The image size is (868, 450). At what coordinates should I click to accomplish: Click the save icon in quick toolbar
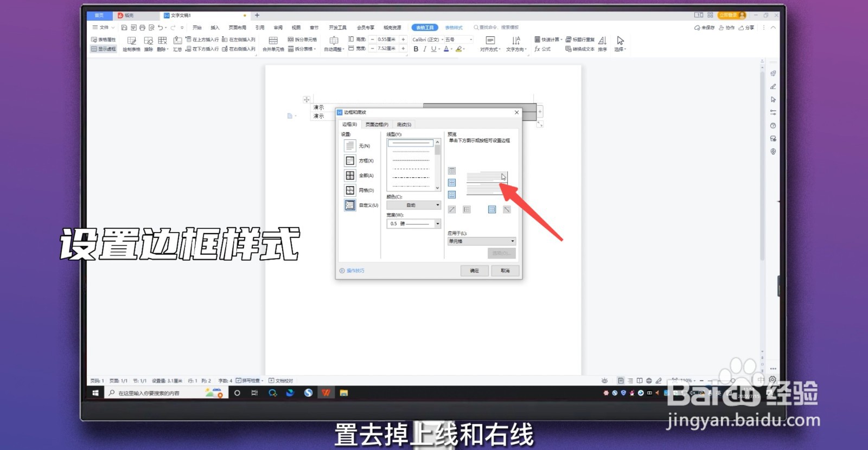pos(124,28)
